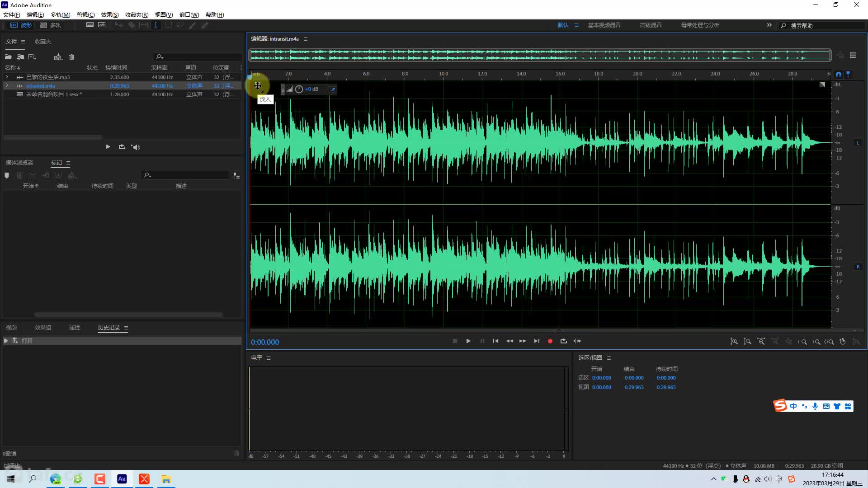Click the Markers panel search field
The image size is (868, 488).
[x=185, y=175]
